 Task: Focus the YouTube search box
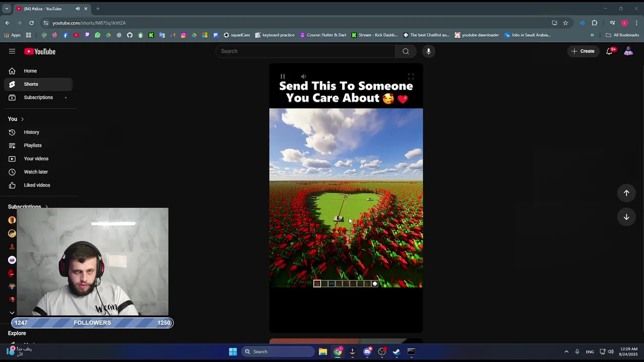[305, 51]
